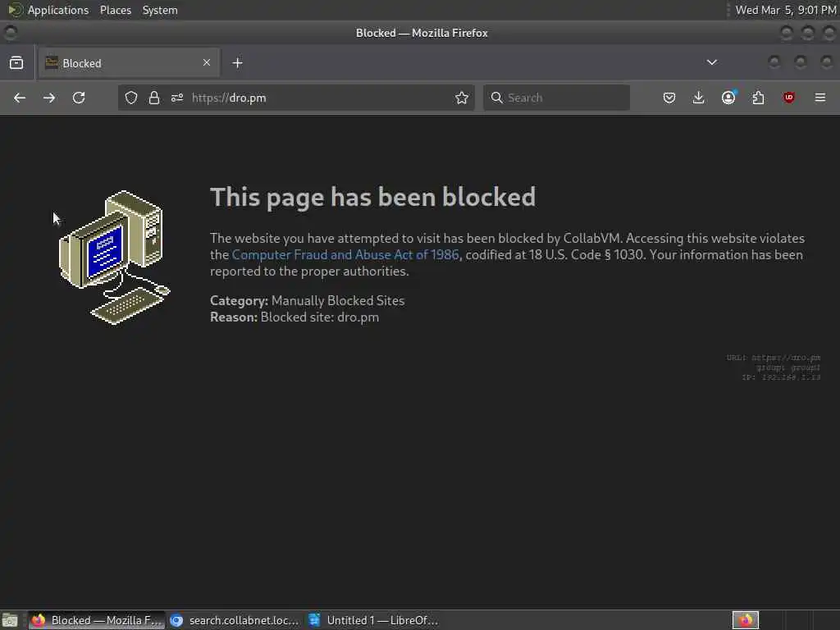The height and width of the screenshot is (630, 840).
Task: View site security lock info
Action: point(154,98)
